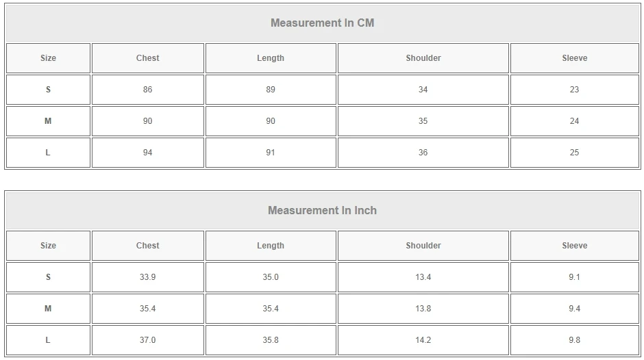Select the Shoulder header in the CM table

[423, 58]
